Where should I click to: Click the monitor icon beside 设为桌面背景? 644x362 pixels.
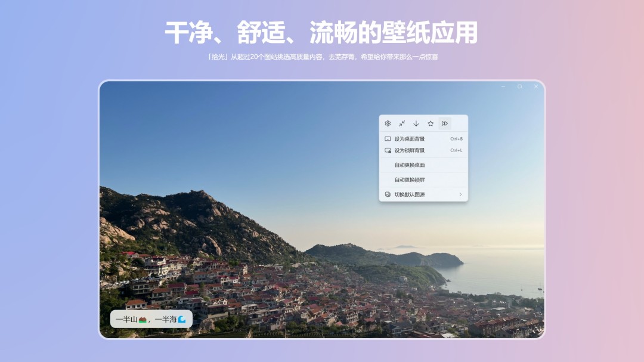click(x=388, y=139)
